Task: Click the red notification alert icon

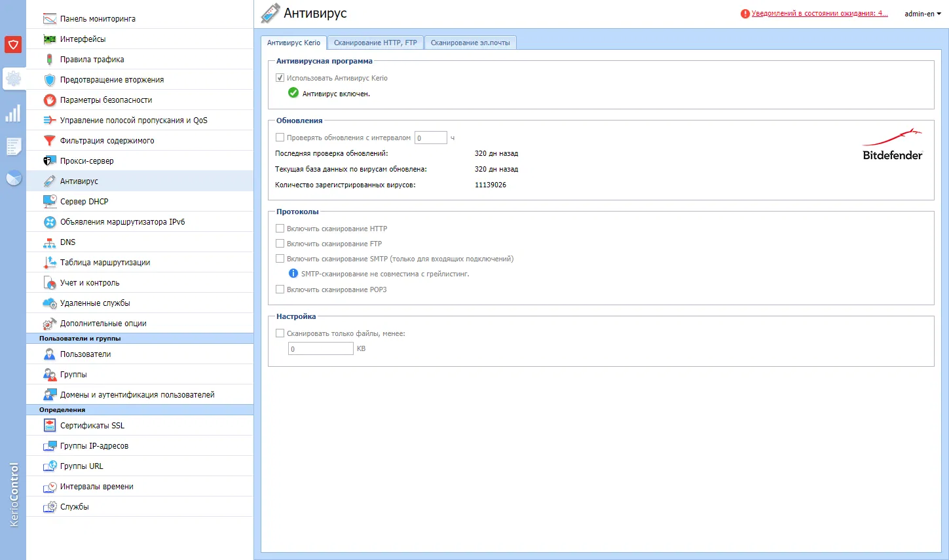Action: tap(745, 14)
